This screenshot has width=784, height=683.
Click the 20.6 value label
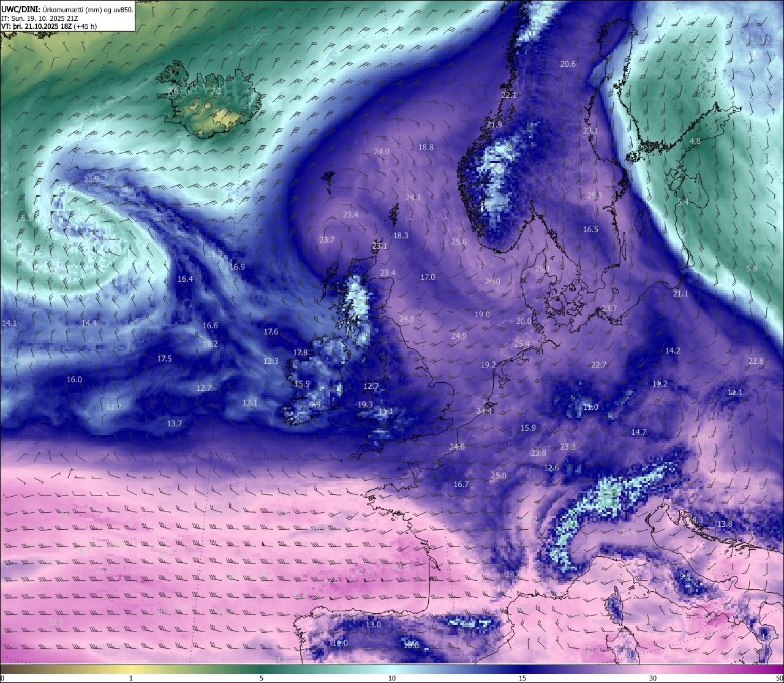[568, 64]
